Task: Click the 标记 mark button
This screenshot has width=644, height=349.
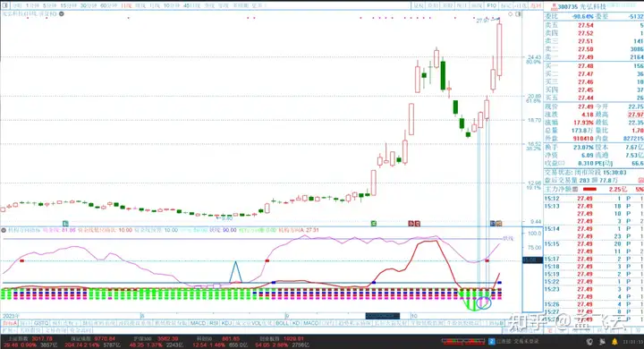Action: [x=506, y=5]
